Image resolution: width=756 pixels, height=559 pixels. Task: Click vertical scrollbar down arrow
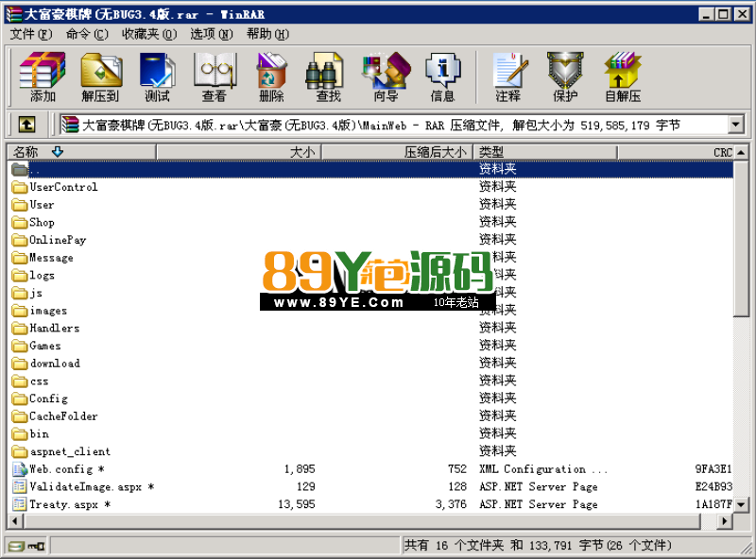[x=742, y=505]
